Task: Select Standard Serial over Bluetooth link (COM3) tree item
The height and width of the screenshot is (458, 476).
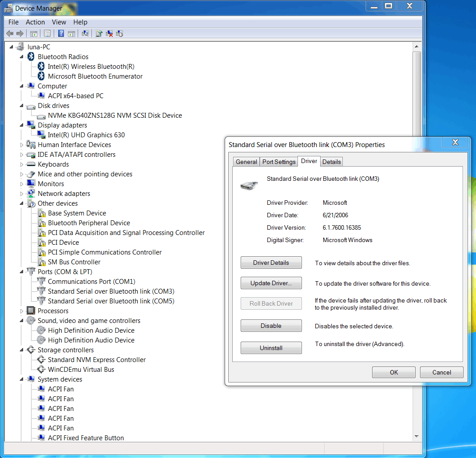Action: tap(111, 291)
